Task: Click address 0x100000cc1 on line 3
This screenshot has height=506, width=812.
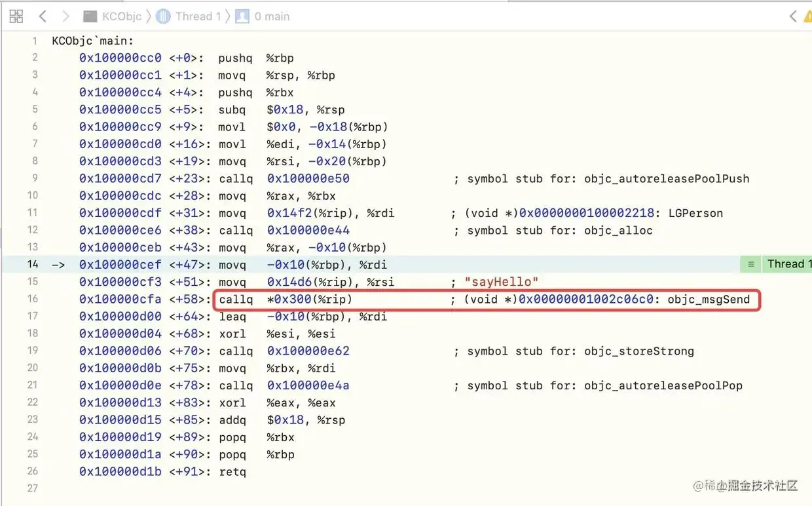Action: (x=120, y=75)
